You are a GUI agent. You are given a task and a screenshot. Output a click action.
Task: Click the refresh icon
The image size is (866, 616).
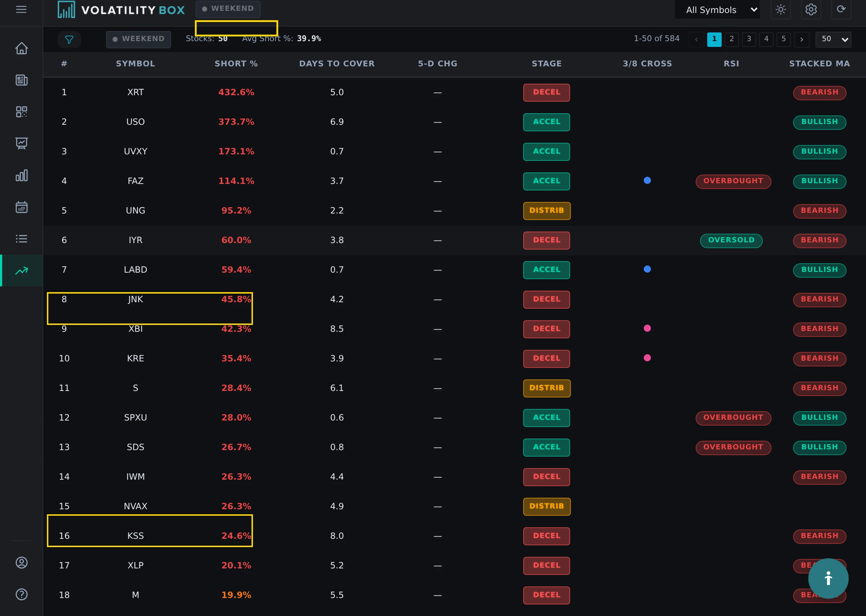tap(841, 9)
